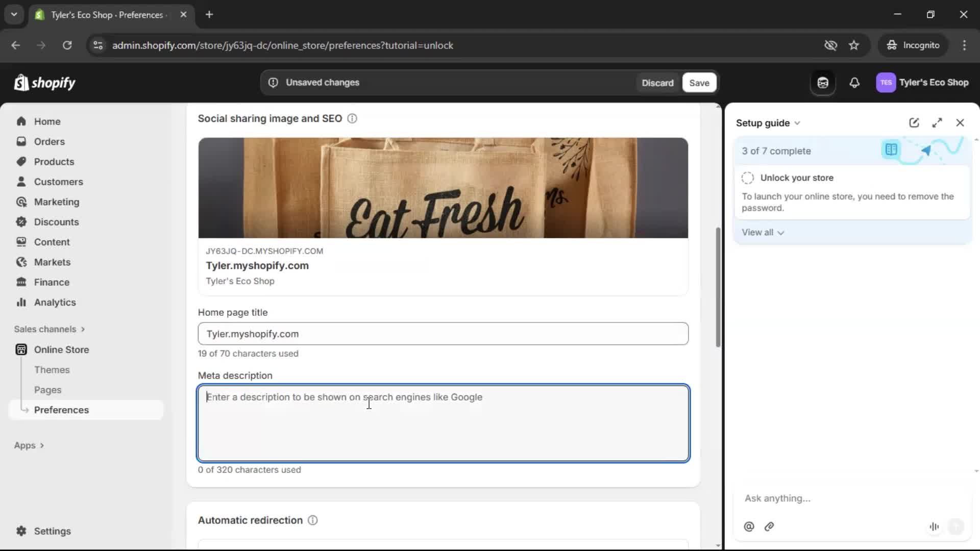The width and height of the screenshot is (980, 551).
Task: Click the @ mention icon in the chat bar
Action: pos(749,527)
